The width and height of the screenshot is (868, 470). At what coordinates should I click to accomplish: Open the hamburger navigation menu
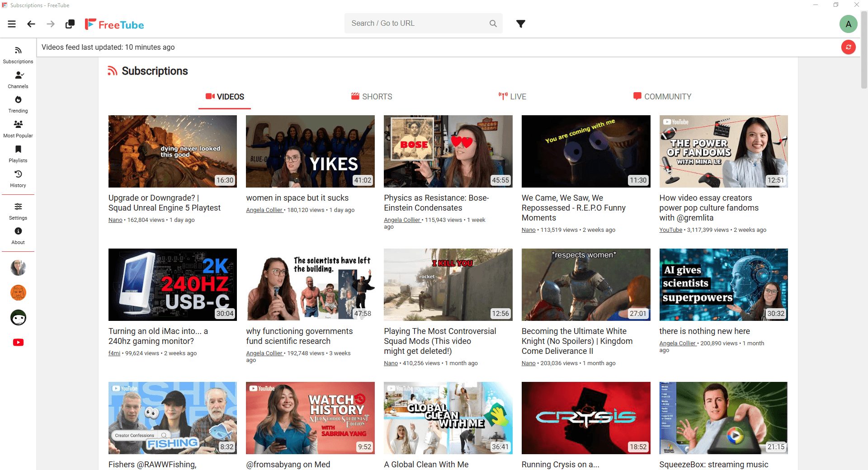click(11, 23)
